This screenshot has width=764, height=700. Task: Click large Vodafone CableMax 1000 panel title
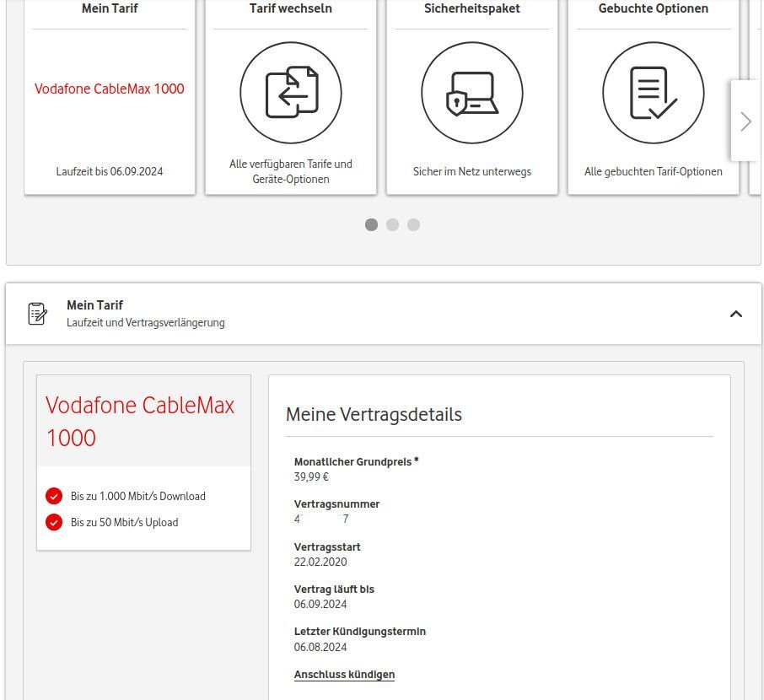(x=140, y=421)
